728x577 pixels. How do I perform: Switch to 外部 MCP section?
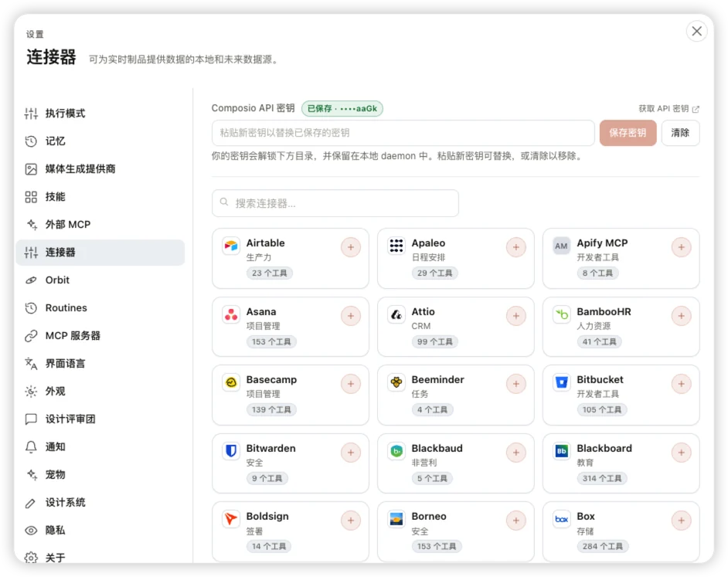tap(100, 225)
